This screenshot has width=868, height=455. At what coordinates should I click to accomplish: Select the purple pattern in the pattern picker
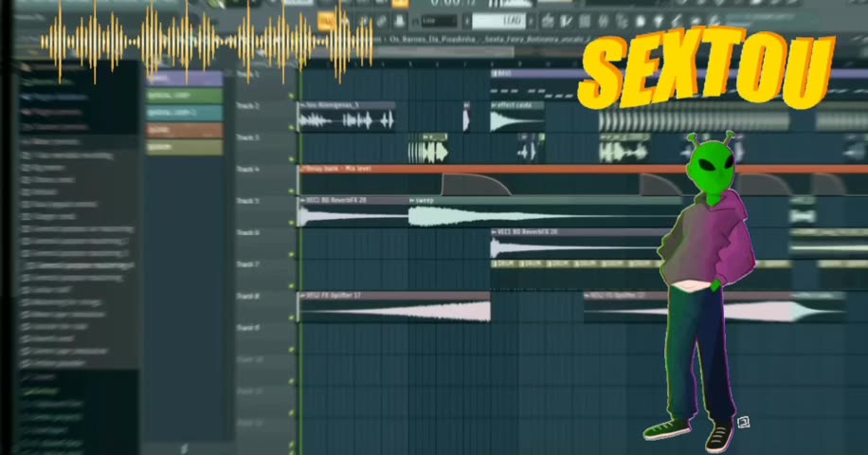coord(185,79)
